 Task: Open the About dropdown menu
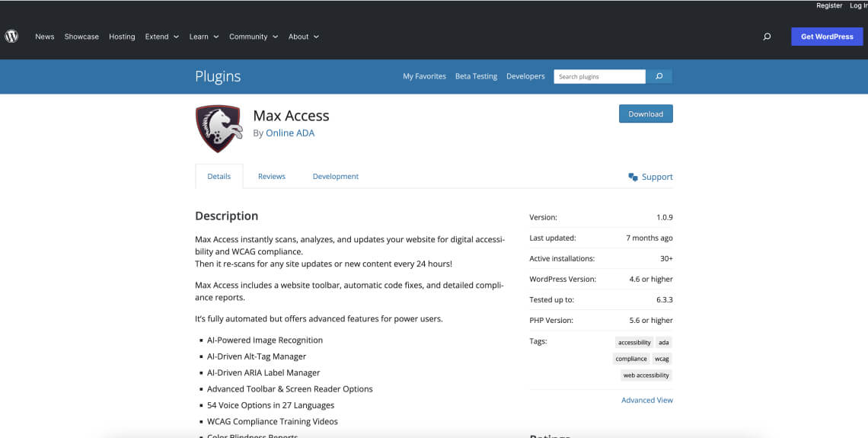(x=303, y=37)
